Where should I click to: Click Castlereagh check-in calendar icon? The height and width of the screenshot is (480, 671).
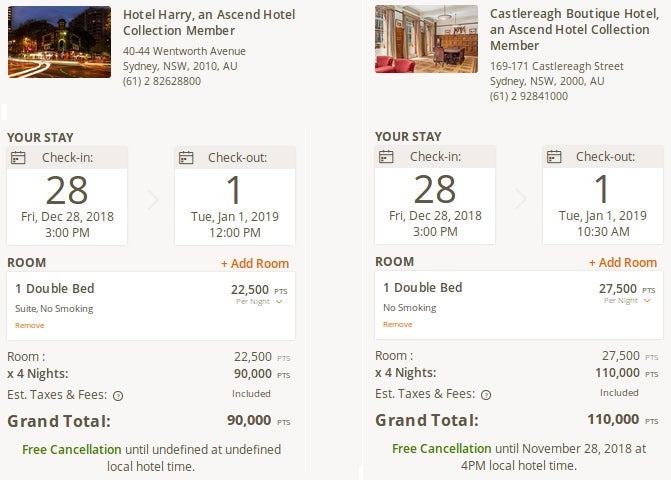pos(385,157)
